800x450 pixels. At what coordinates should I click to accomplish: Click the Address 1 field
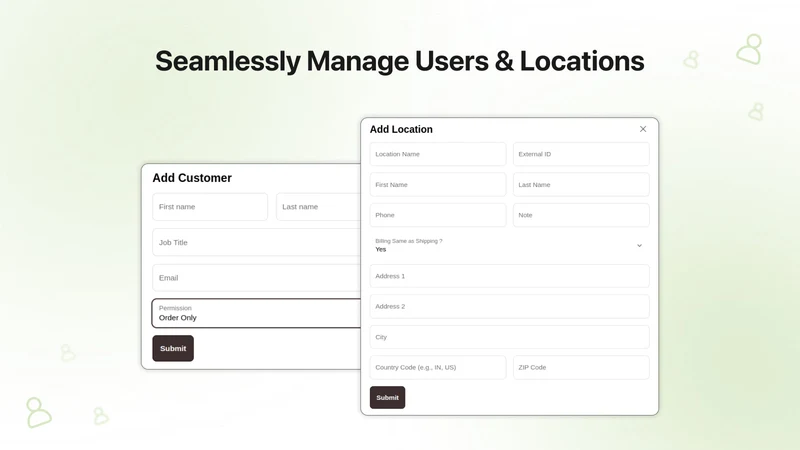coord(509,276)
